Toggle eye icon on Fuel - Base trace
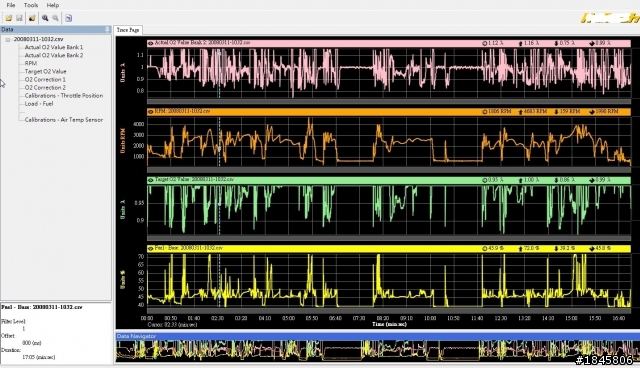Screen dimensions: 640x368 pos(151,248)
